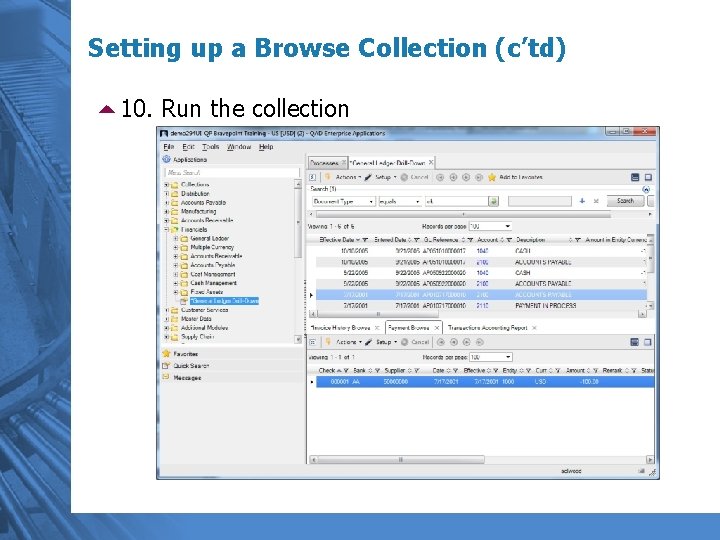Filter the Check column

tap(346, 371)
